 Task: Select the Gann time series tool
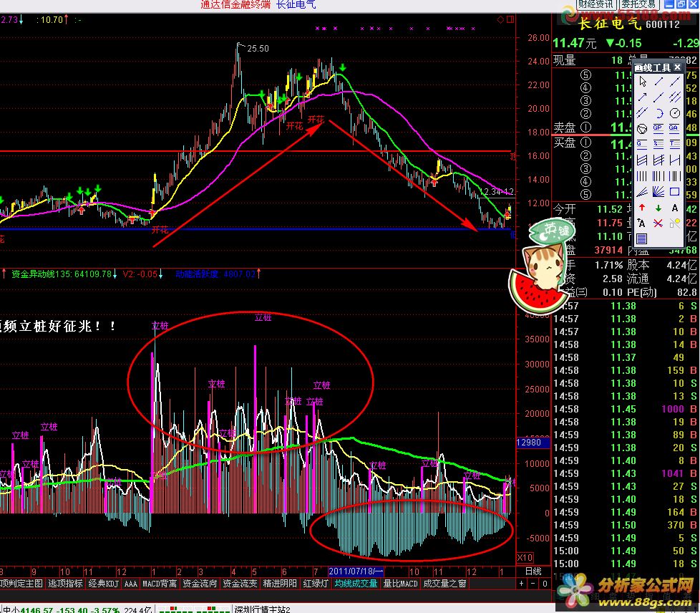(x=675, y=175)
